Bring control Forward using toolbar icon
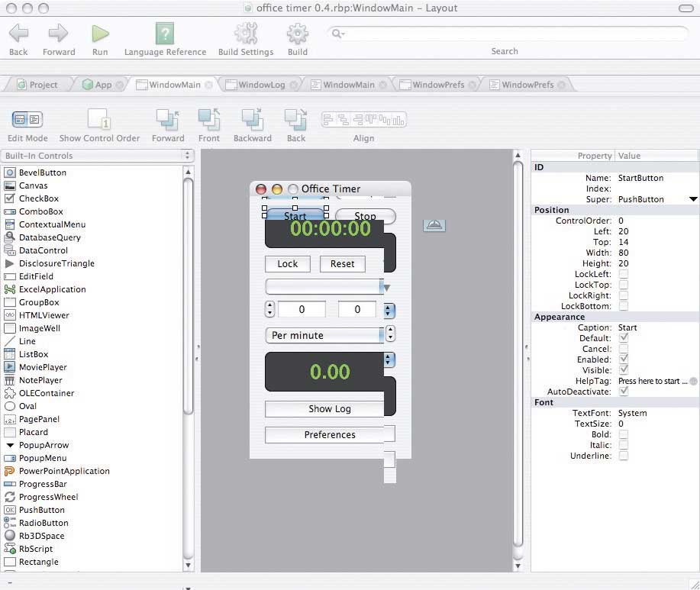 [167, 120]
